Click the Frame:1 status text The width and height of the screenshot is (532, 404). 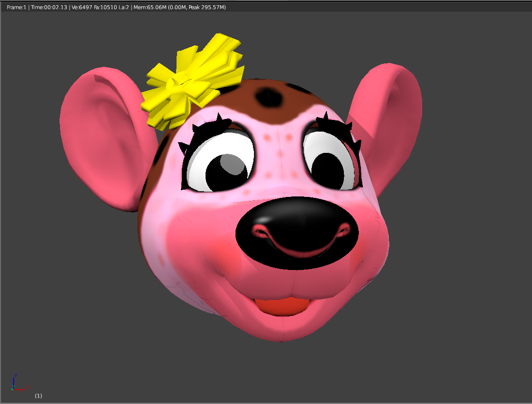click(x=16, y=7)
